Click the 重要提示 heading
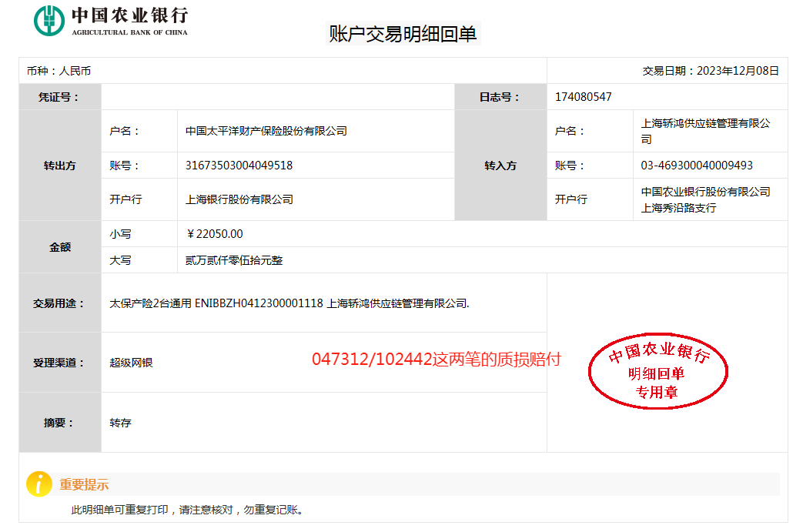This screenshot has width=803, height=532. click(x=84, y=484)
